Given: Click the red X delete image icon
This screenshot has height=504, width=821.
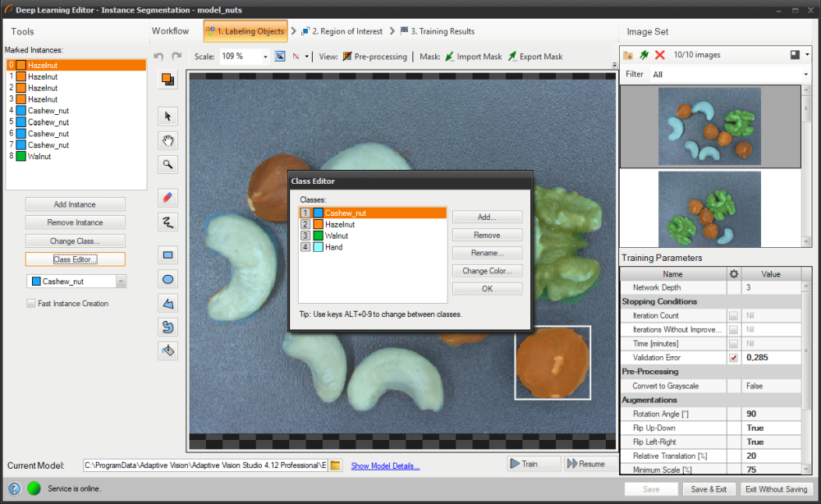Looking at the screenshot, I should (x=659, y=55).
